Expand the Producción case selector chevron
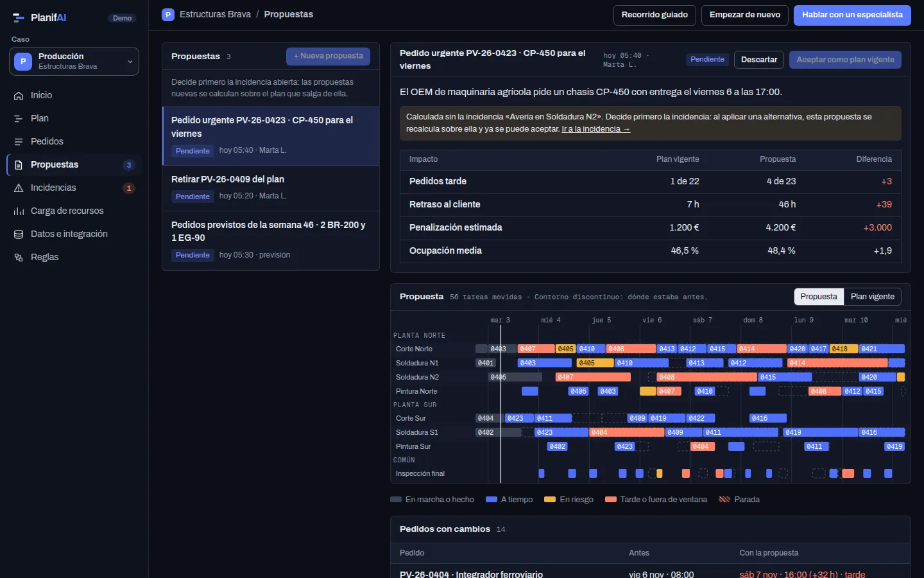924x578 pixels. click(130, 62)
